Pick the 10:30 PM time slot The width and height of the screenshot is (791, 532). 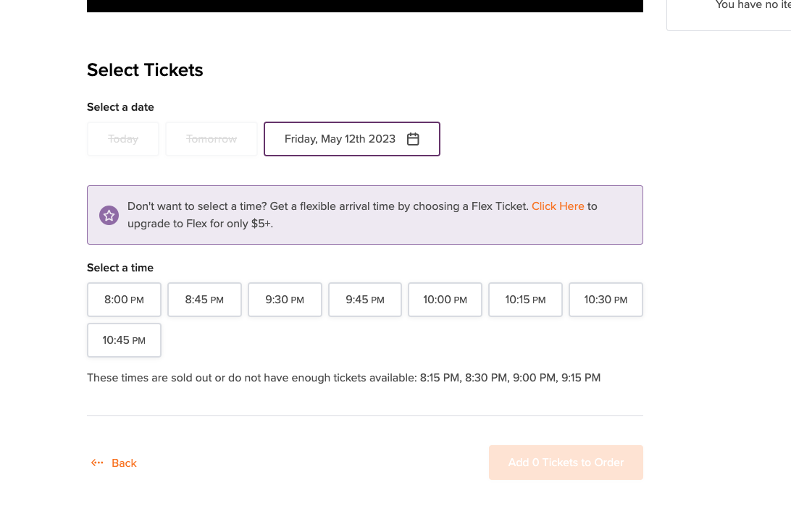click(606, 300)
